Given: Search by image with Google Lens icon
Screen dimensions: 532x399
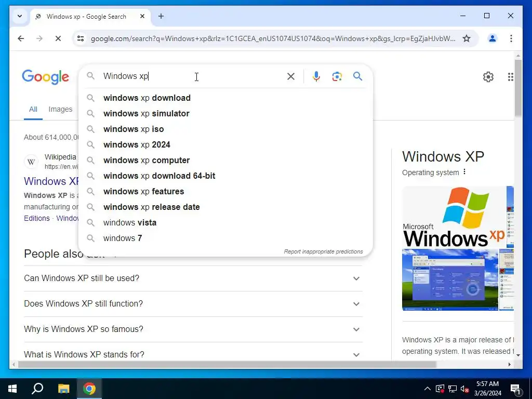Looking at the screenshot, I should [x=337, y=76].
